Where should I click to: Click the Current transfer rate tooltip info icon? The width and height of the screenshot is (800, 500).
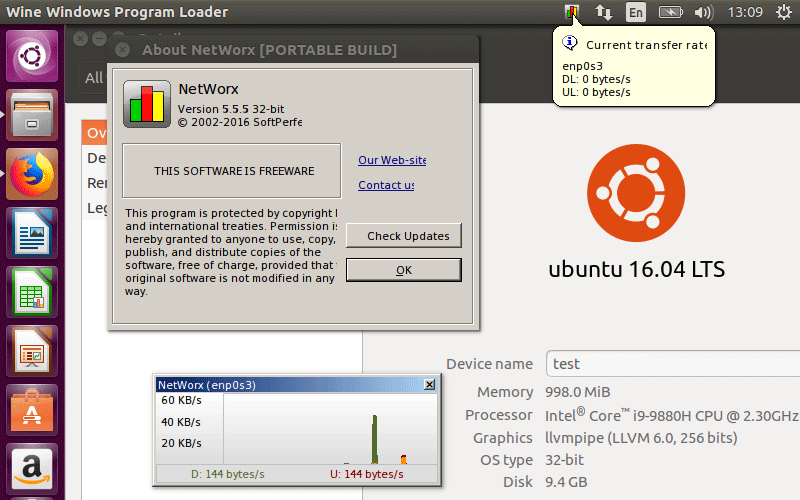click(x=569, y=43)
